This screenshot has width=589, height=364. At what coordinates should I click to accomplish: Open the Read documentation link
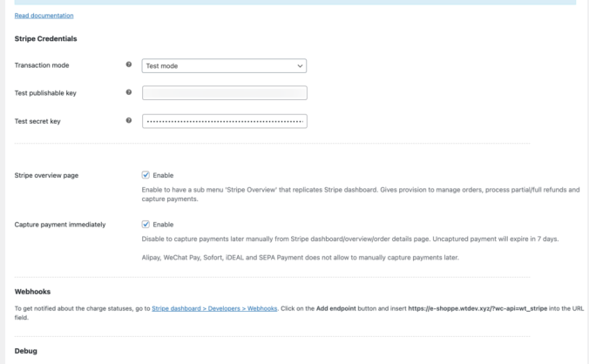[44, 16]
